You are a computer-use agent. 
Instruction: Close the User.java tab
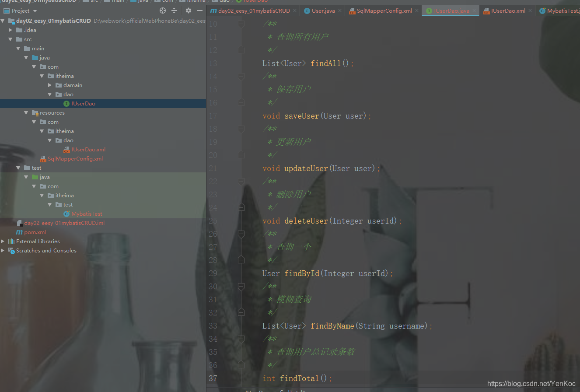(x=339, y=10)
